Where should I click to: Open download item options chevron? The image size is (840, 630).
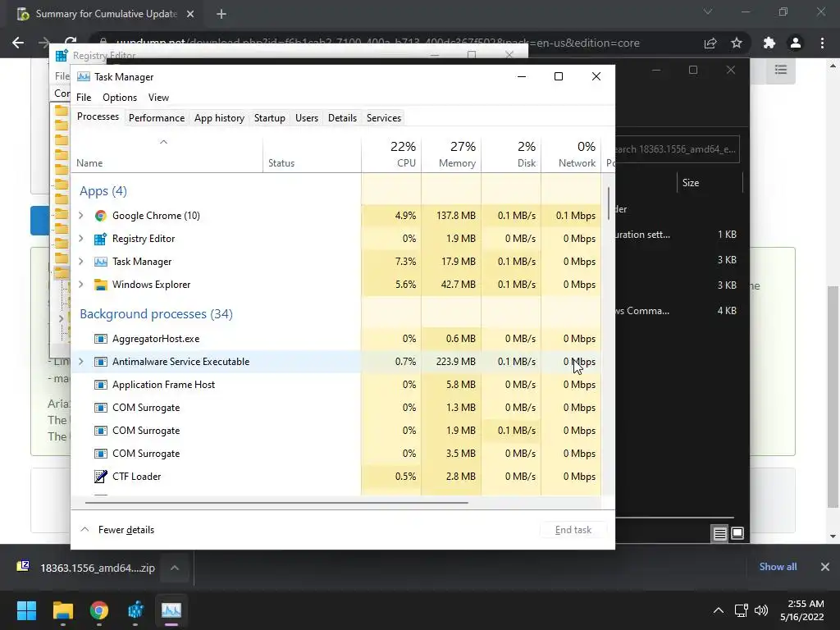pos(175,568)
